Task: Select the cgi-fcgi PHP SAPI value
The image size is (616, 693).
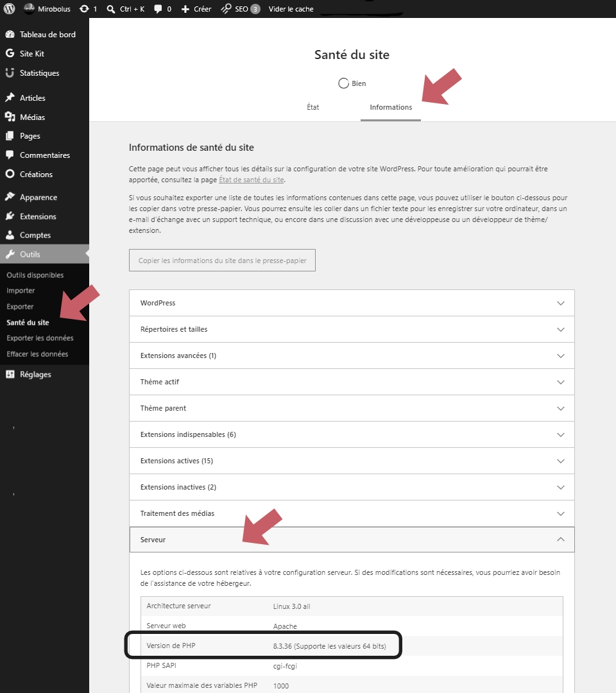Action: tap(285, 666)
